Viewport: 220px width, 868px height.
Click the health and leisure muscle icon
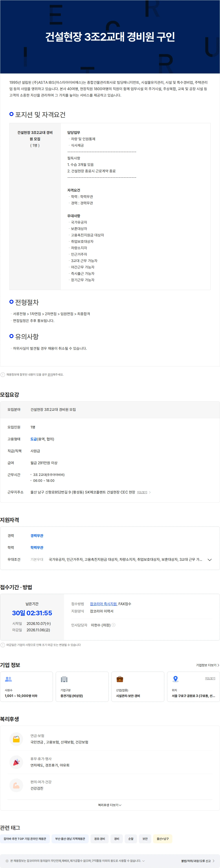point(16,785)
